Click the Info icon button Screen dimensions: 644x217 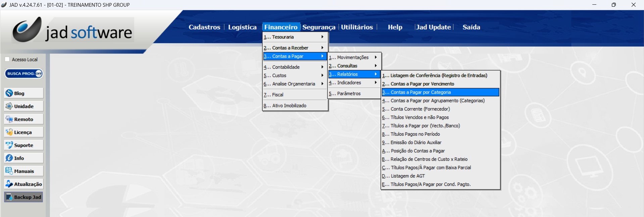coord(9,158)
